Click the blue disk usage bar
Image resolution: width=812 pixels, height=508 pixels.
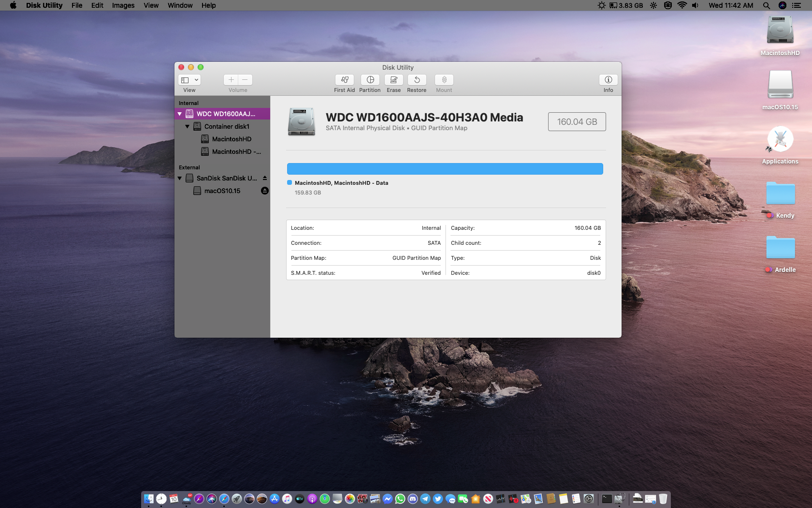click(x=445, y=169)
